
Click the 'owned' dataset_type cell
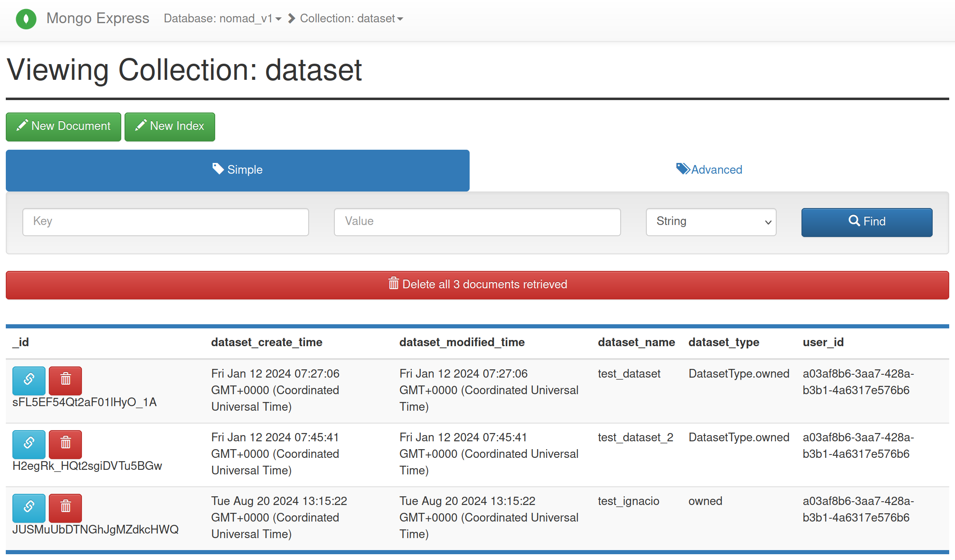705,501
